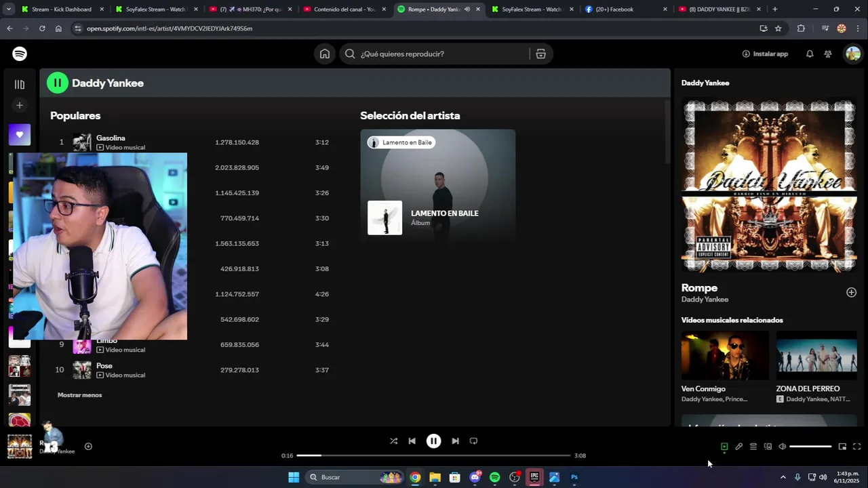
Task: Click the song progress bar
Action: [x=433, y=455]
